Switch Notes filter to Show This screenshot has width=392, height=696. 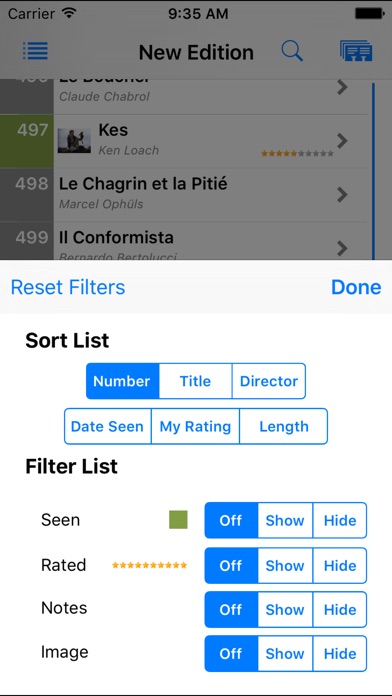(x=285, y=609)
